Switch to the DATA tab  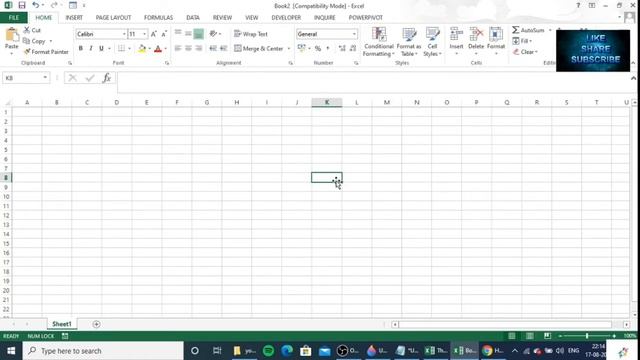point(193,18)
